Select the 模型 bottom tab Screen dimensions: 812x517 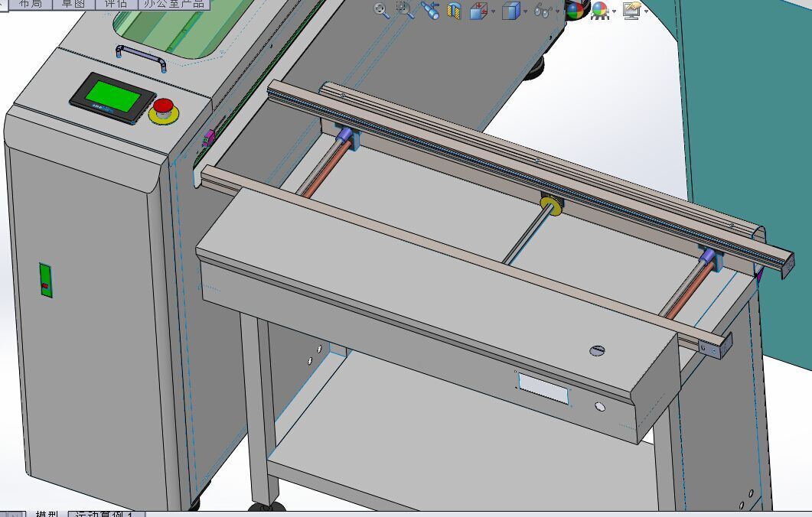(46, 513)
